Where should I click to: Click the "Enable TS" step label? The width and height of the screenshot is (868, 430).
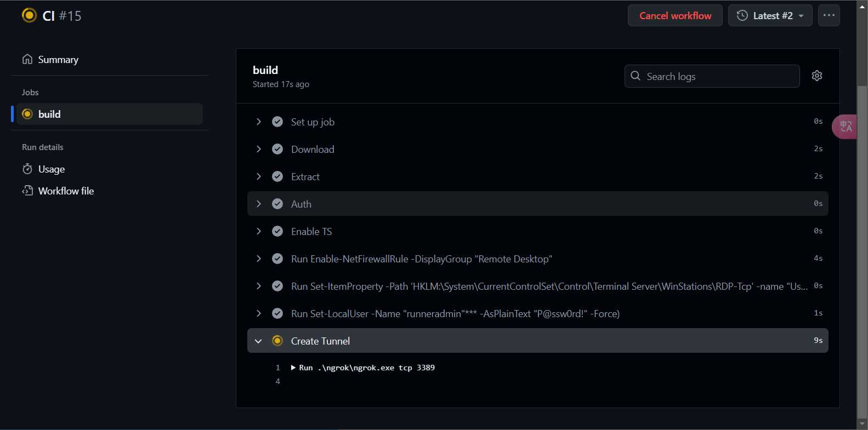(x=311, y=231)
